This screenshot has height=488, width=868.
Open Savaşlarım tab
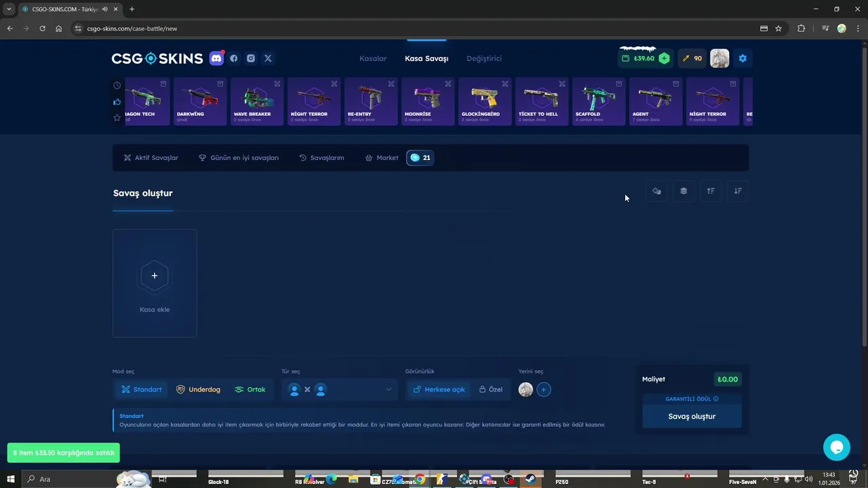tap(321, 158)
